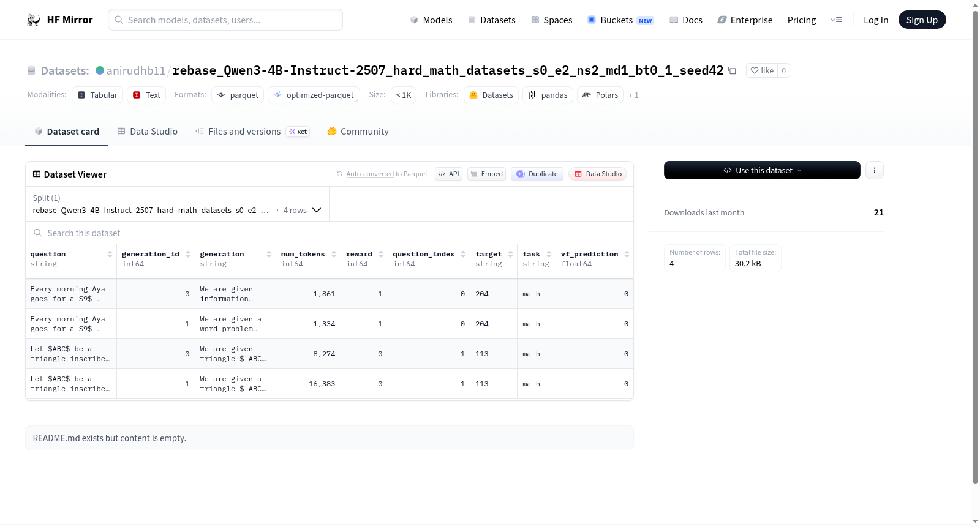Select the parquet format tag
980x527 pixels.
point(238,95)
